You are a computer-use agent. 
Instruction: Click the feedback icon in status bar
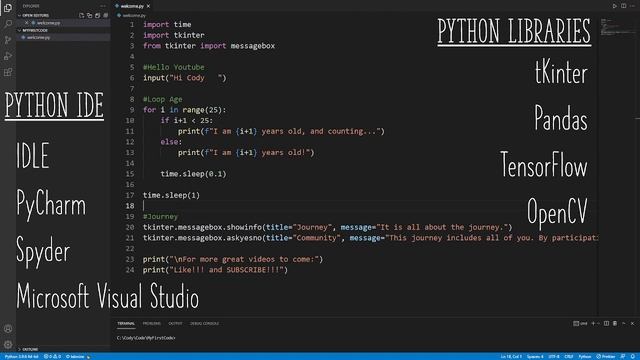click(x=623, y=356)
